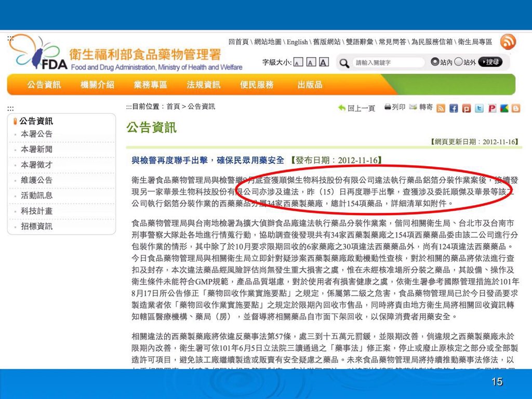Click the 列印 print button
The height and width of the screenshot is (399, 532).
click(x=395, y=107)
